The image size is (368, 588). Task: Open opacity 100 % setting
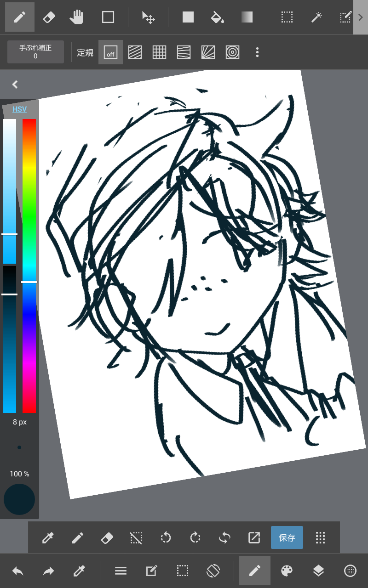tap(19, 474)
